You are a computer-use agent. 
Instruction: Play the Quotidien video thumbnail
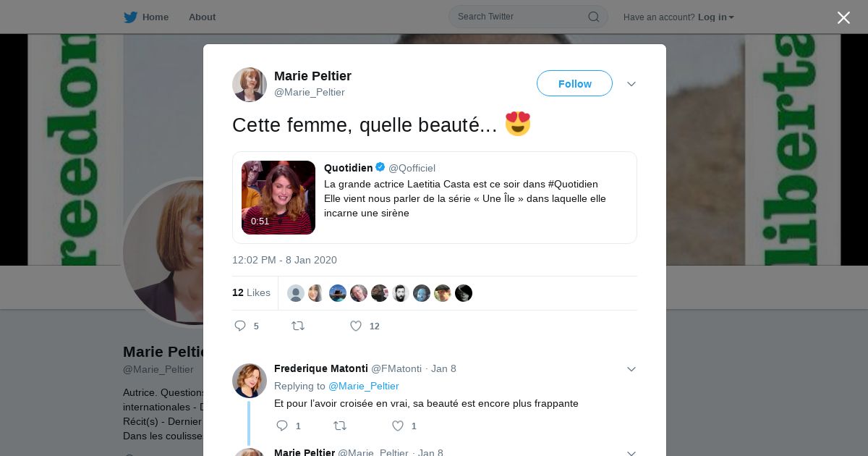pyautogui.click(x=278, y=198)
